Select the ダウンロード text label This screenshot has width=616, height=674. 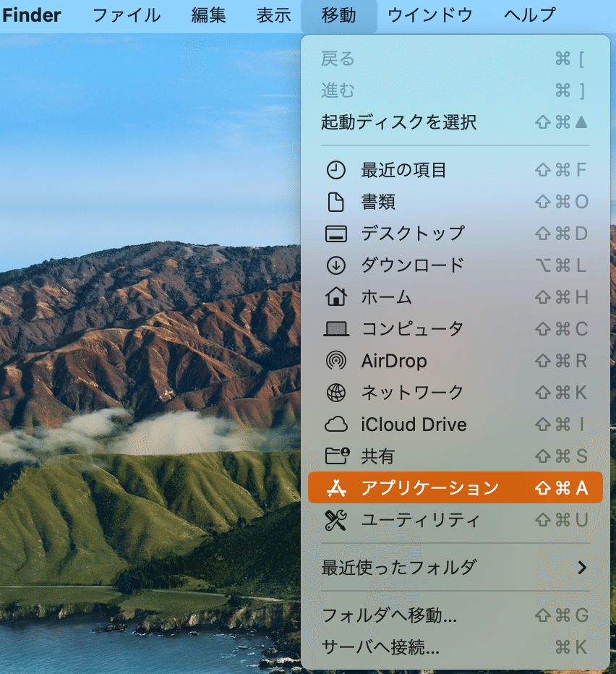tap(413, 265)
